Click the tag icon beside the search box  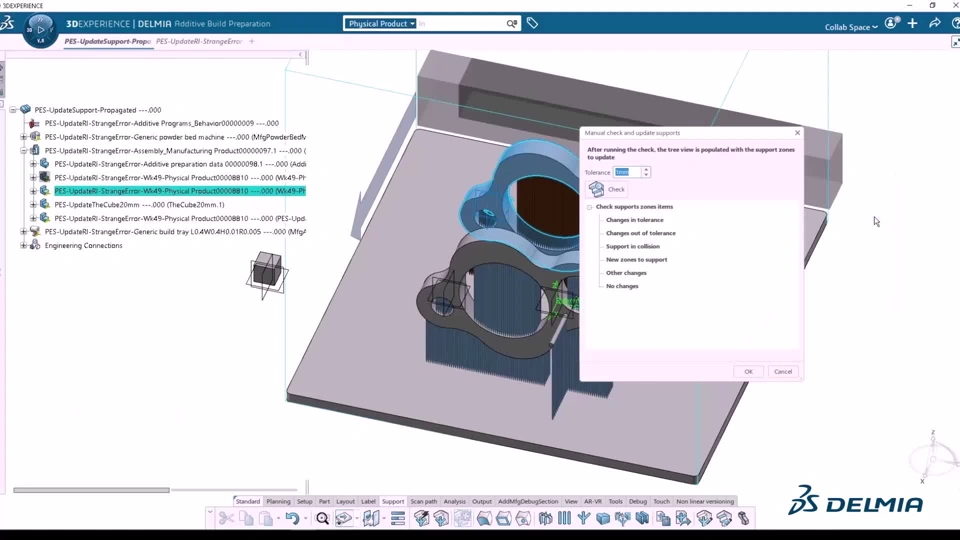point(532,23)
